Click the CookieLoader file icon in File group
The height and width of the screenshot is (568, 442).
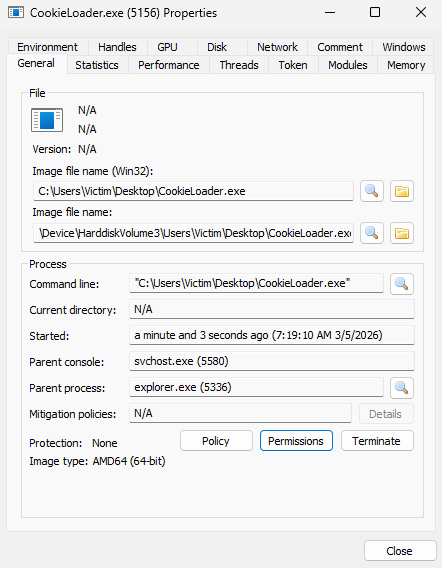click(47, 120)
